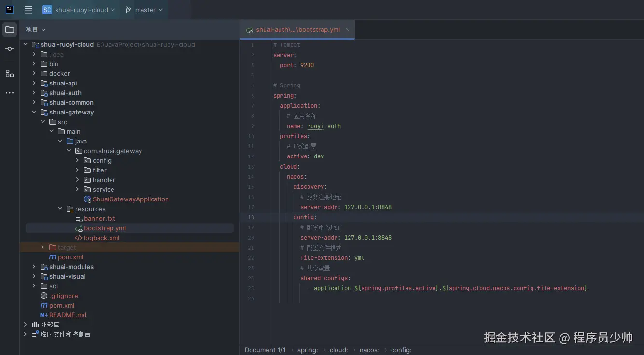The image size is (644, 355).
Task: Click the Maven icon of gateway pom.xml
Action: tap(53, 257)
